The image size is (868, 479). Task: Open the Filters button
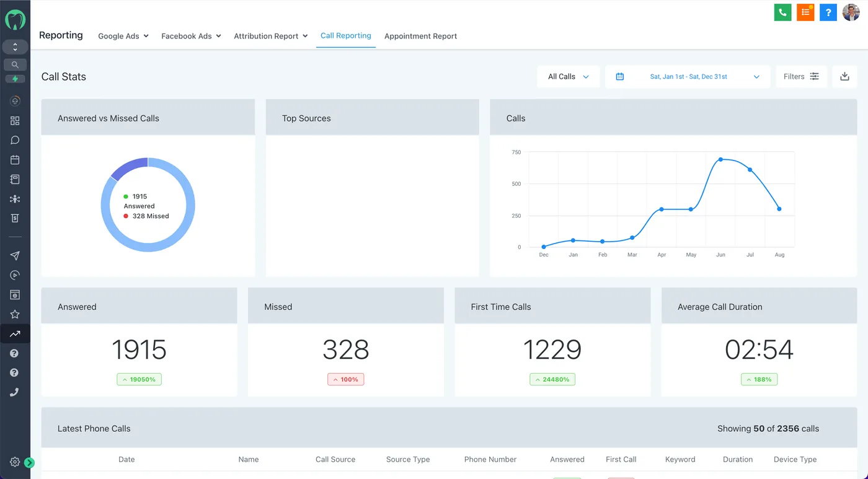(801, 77)
